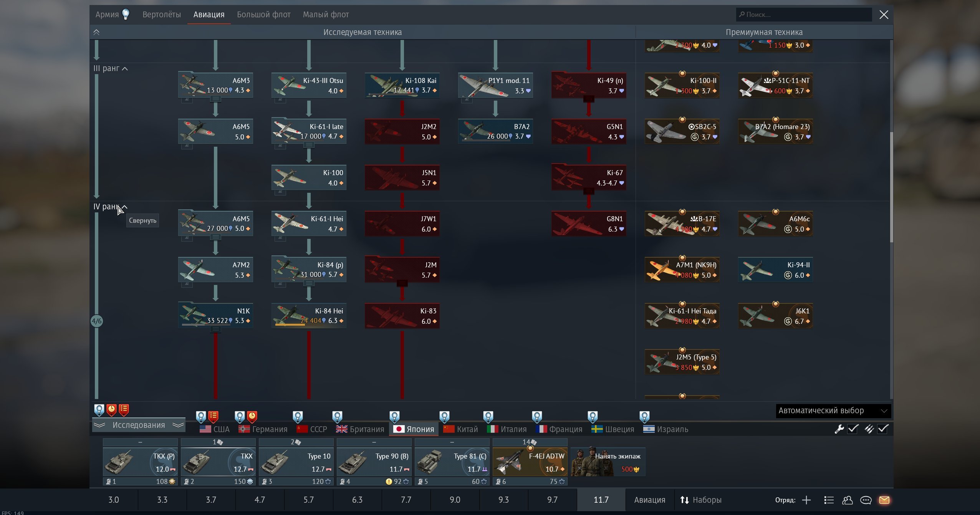Collapse the IV ранг section

(124, 207)
